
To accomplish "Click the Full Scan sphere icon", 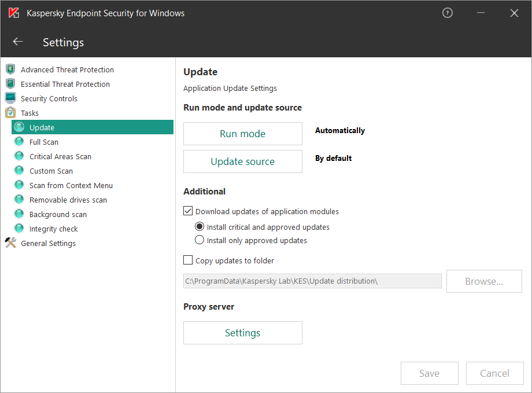I will pos(19,142).
